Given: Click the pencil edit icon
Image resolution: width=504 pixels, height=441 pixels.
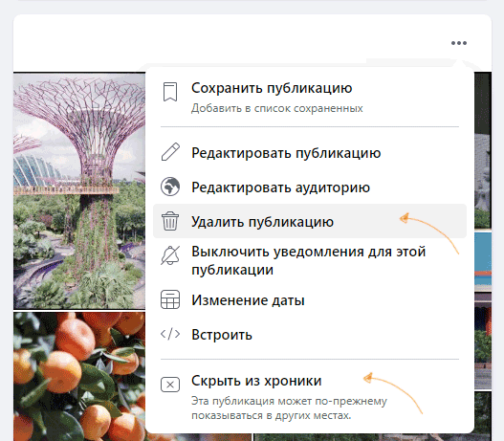Looking at the screenshot, I should pyautogui.click(x=170, y=152).
